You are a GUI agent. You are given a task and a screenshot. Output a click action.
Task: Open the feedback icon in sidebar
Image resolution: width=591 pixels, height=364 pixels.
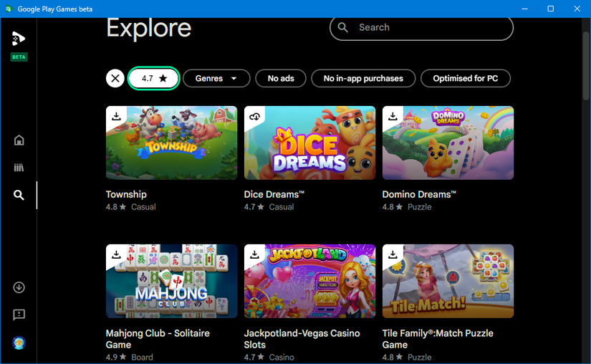[x=19, y=315]
